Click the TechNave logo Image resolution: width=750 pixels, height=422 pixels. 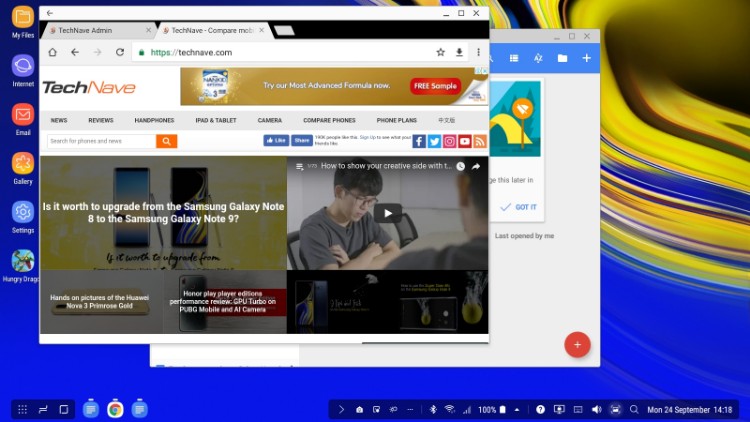[89, 87]
